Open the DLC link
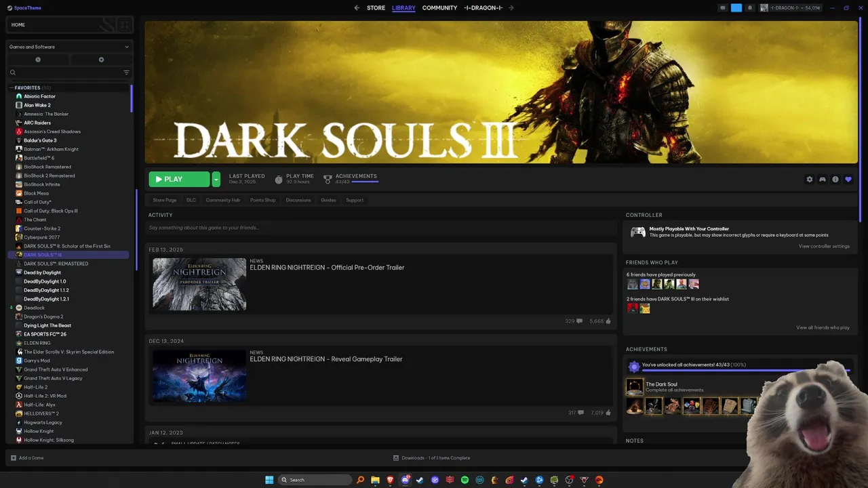This screenshot has width=868, height=488. (x=191, y=200)
